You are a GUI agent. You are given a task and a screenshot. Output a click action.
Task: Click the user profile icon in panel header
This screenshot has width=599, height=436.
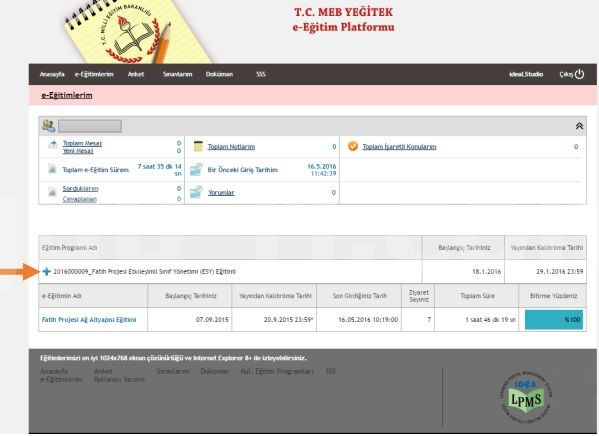tap(49, 126)
